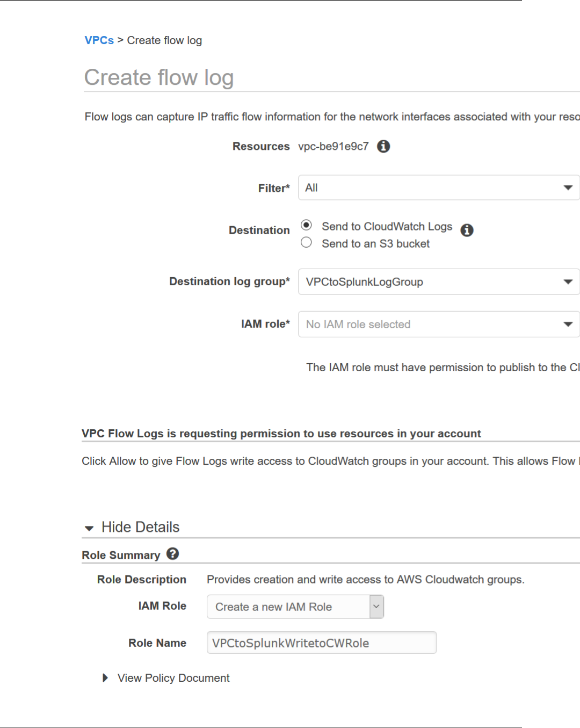
Task: Open the Destination log group dropdown
Action: (x=438, y=282)
